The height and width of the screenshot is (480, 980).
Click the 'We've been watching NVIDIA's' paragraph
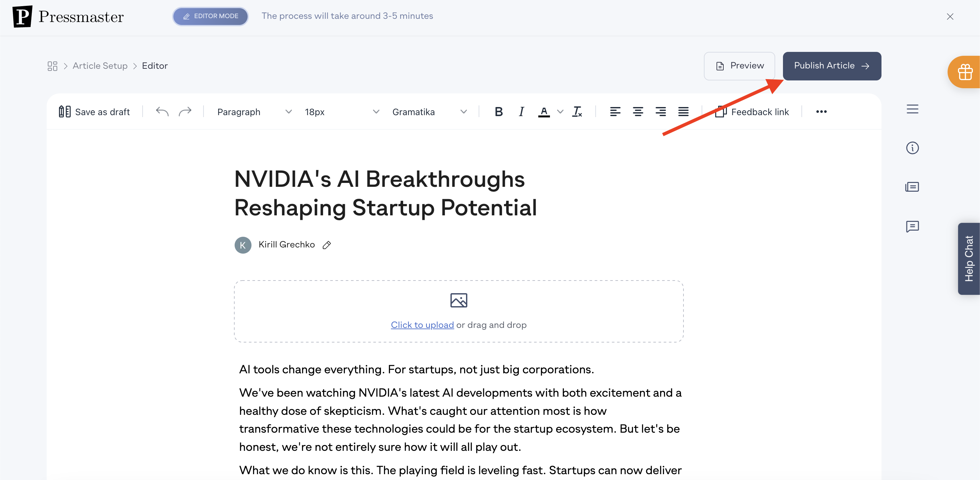460,419
